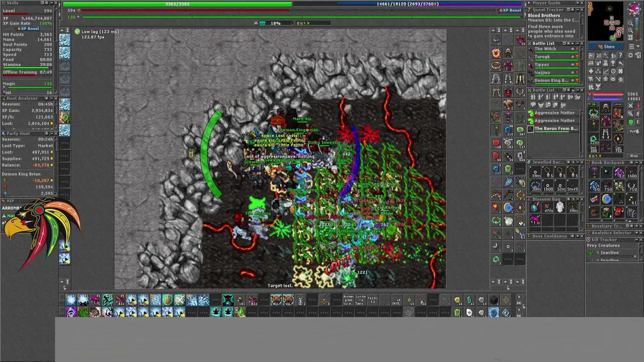Screen dimensions: 644x362
Task: Select the treasure chest in Book Backpack
Action: click(x=631, y=212)
